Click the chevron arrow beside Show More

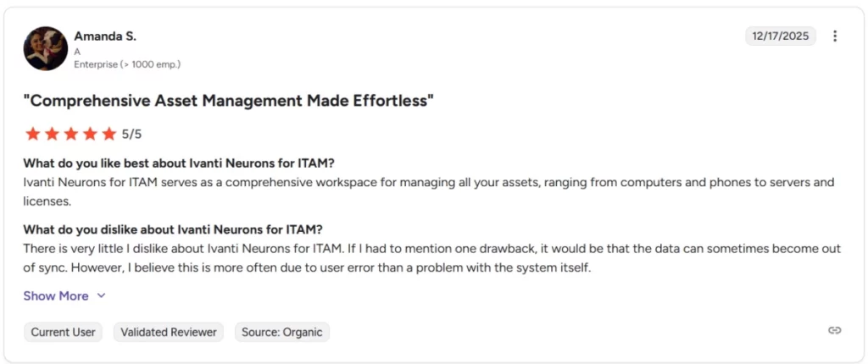[102, 296]
